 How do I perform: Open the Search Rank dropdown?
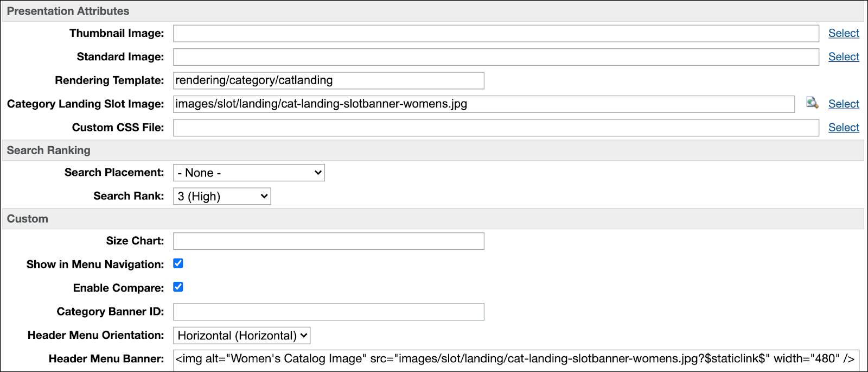coord(222,196)
